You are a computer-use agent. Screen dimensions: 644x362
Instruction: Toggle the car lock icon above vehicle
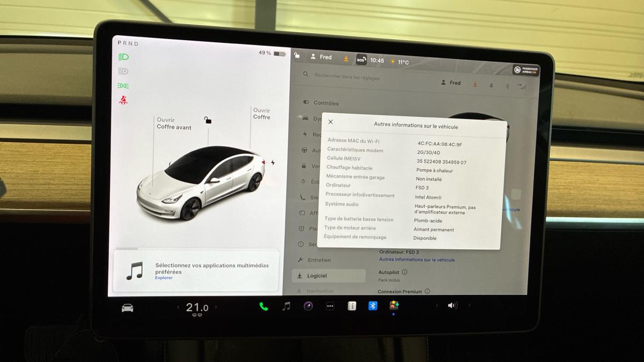(x=208, y=120)
